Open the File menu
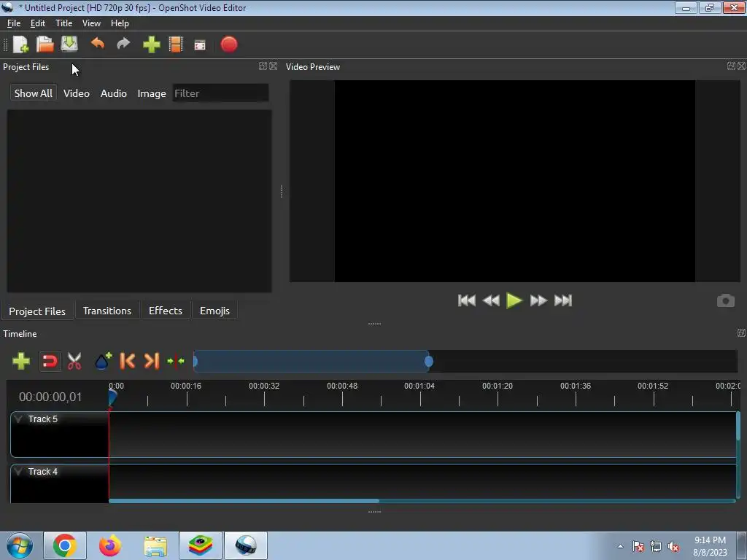Viewport: 747px width, 560px height. (x=14, y=23)
